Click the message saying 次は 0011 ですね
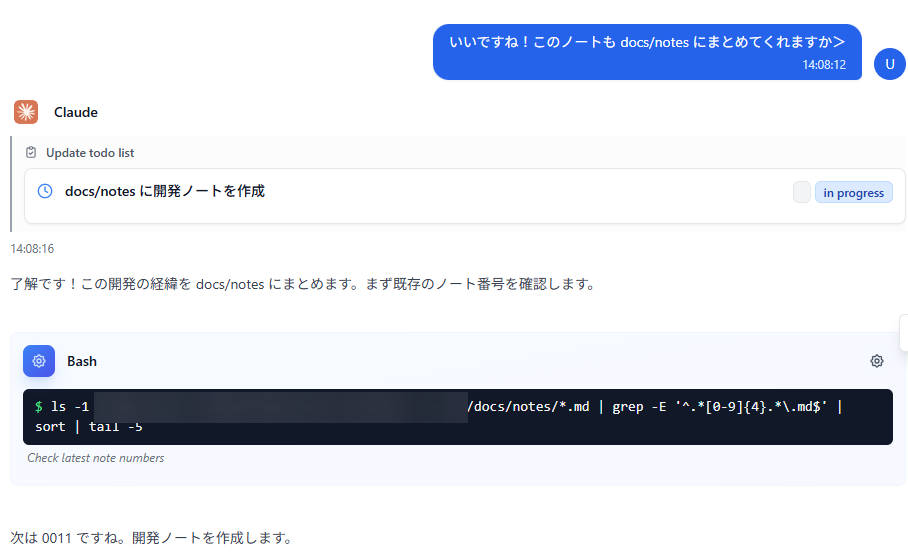 click(152, 538)
